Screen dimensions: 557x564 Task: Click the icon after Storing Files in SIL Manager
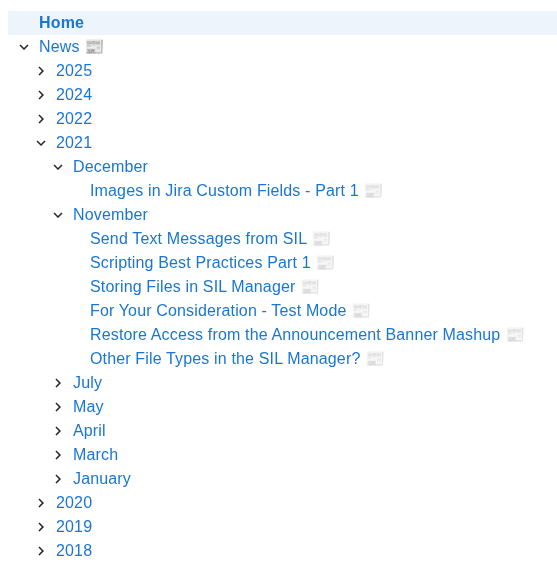tap(310, 287)
